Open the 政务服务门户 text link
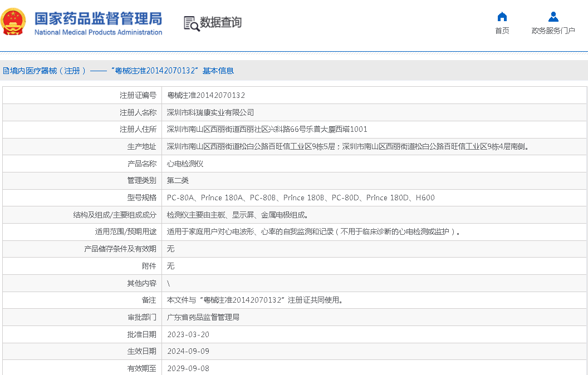 553,31
